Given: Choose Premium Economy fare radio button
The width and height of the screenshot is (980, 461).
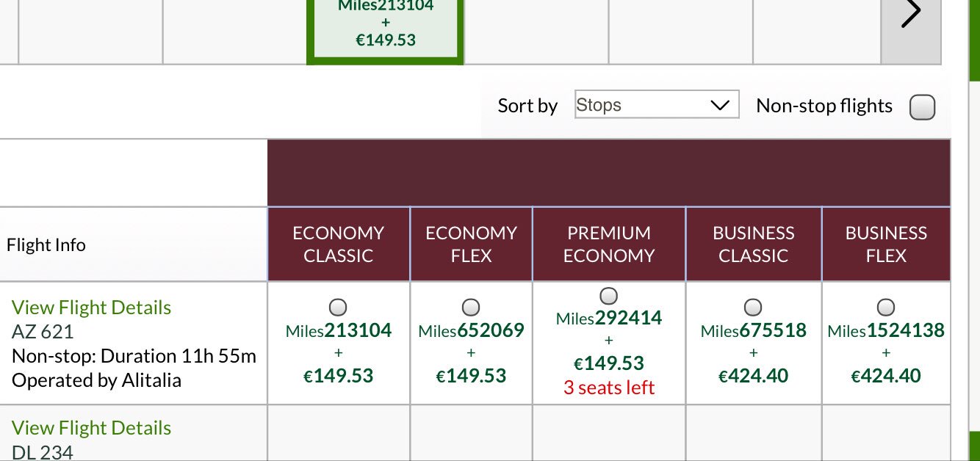Looking at the screenshot, I should point(609,296).
